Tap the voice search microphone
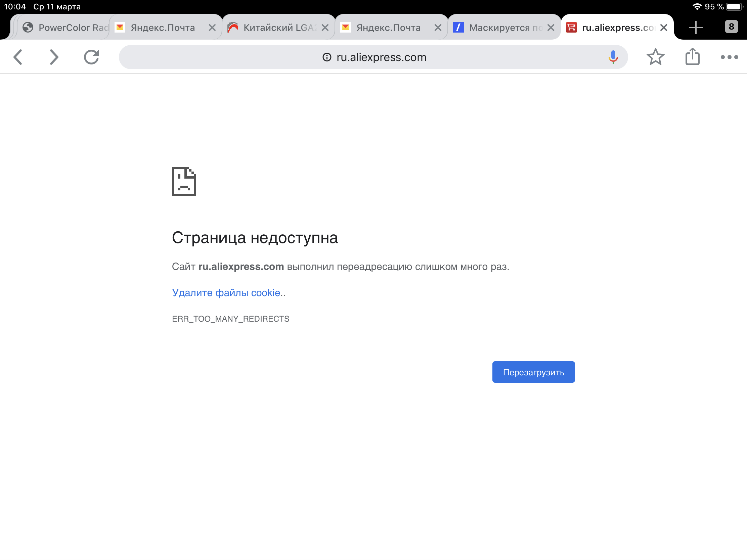The height and width of the screenshot is (560, 747). click(x=613, y=57)
